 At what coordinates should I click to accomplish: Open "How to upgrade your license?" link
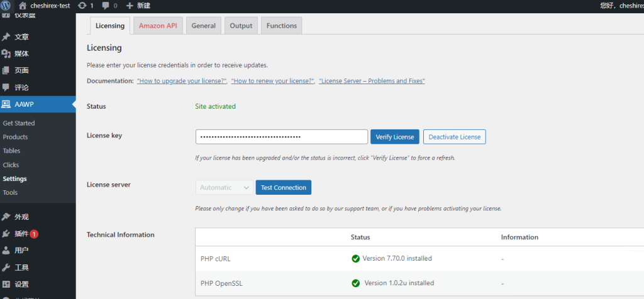[x=182, y=81]
